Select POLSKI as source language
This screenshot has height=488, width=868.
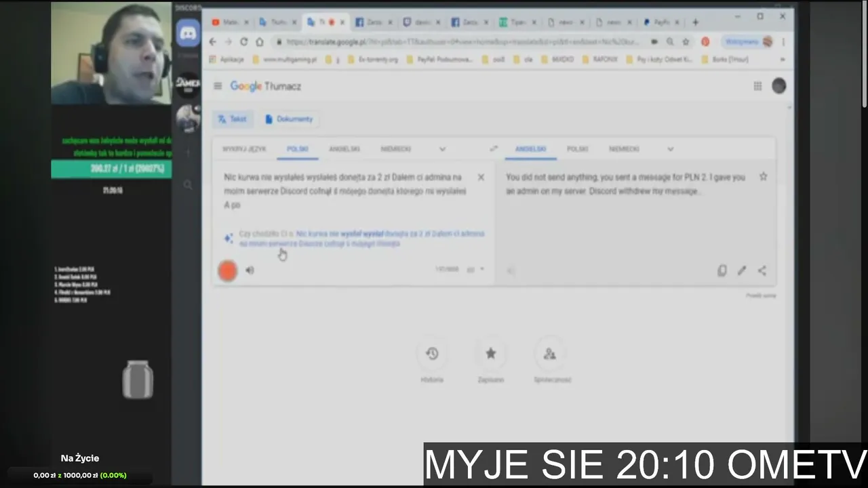(297, 148)
